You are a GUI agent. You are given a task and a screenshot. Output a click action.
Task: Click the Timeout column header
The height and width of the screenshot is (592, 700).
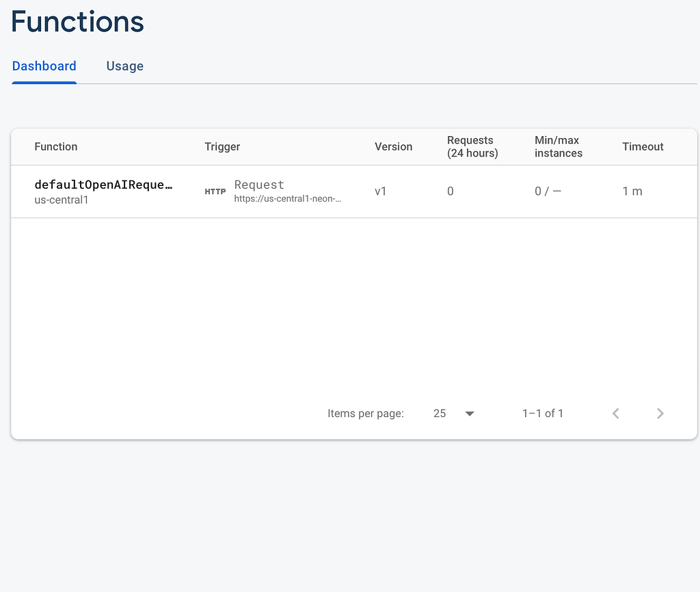click(643, 146)
